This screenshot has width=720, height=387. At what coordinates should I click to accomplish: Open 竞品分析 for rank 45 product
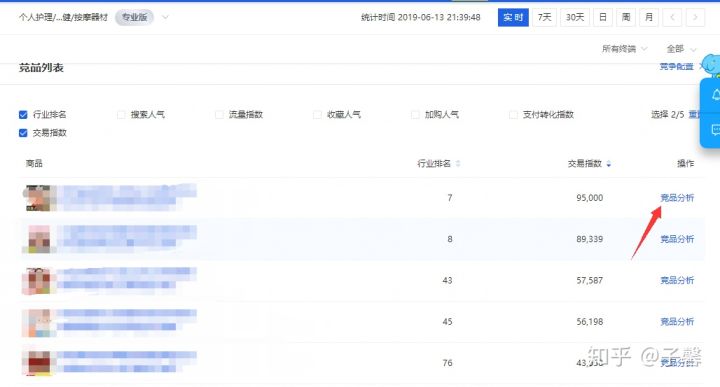677,322
